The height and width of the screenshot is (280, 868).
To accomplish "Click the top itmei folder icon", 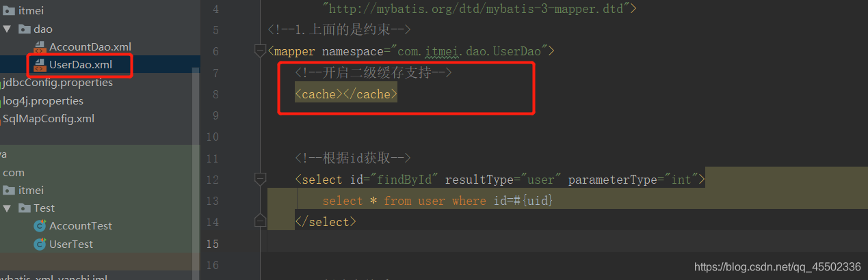I will click(9, 10).
